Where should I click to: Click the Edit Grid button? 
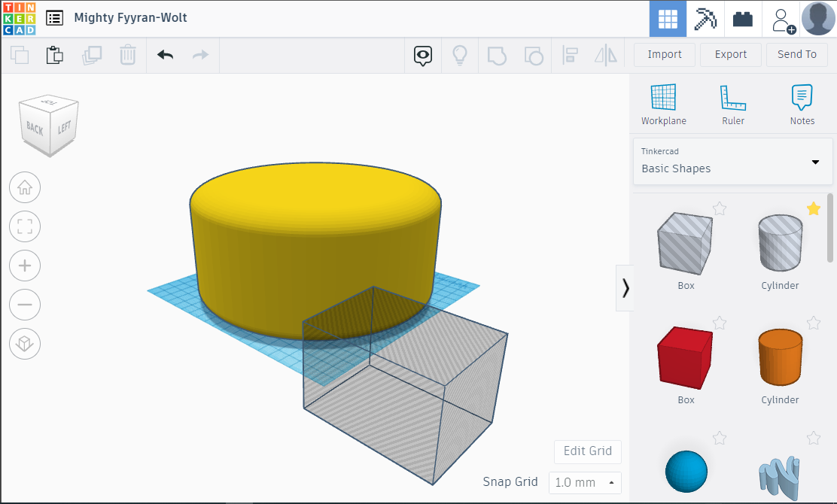588,451
